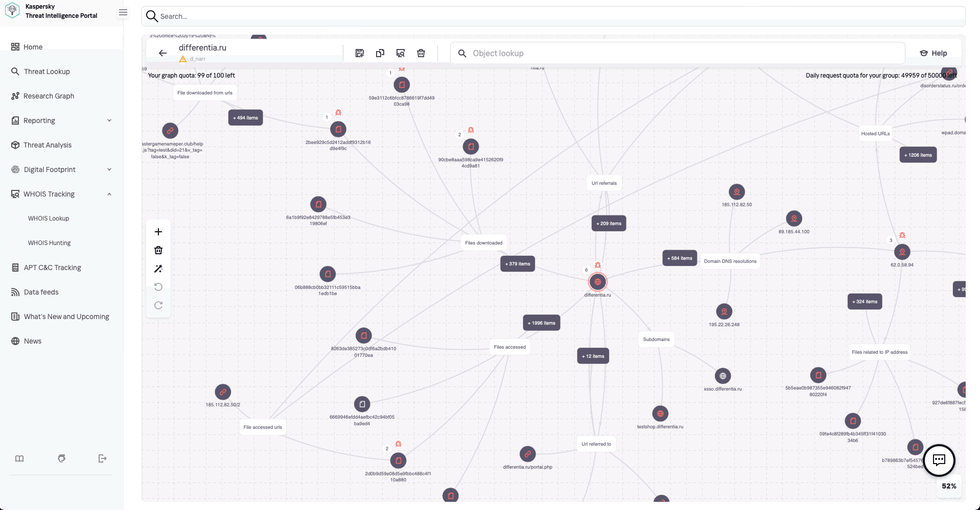Expand Digital Footprint chevron
Screen dimensions: 980x510
109,169
